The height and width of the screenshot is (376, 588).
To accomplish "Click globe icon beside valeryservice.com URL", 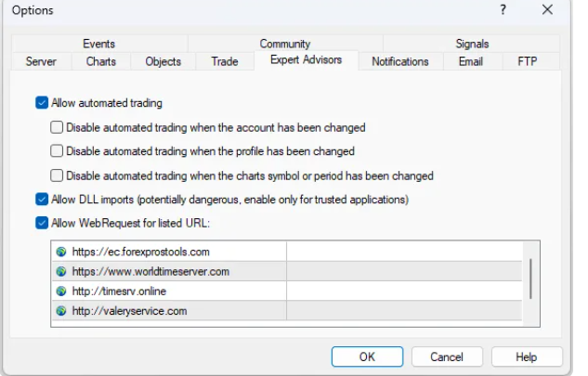I will click(61, 311).
